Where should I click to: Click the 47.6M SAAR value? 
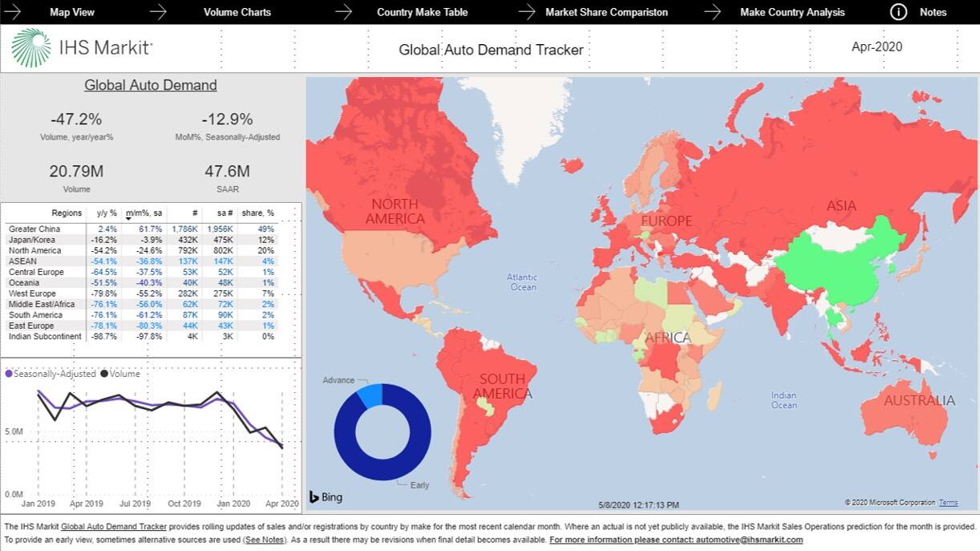pyautogui.click(x=227, y=171)
